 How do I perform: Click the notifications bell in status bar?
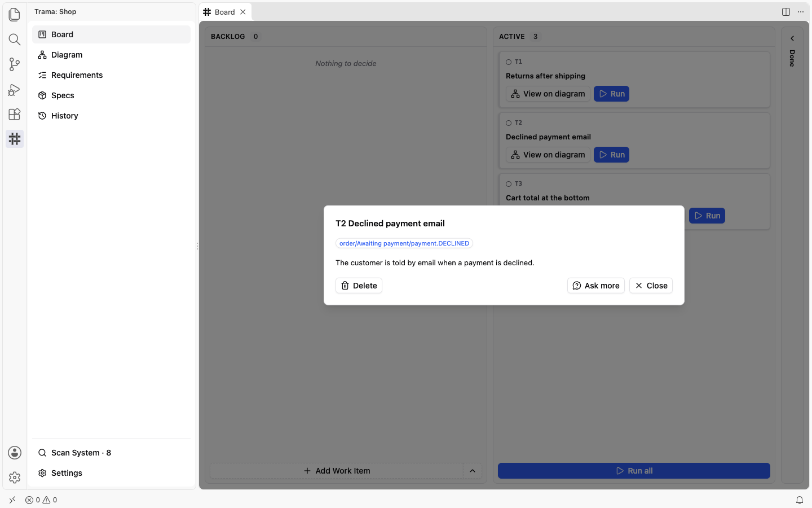point(800,500)
